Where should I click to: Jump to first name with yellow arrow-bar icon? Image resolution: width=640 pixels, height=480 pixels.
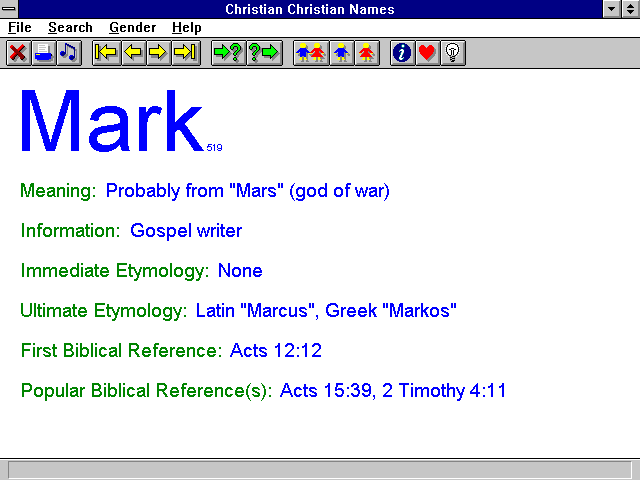107,53
